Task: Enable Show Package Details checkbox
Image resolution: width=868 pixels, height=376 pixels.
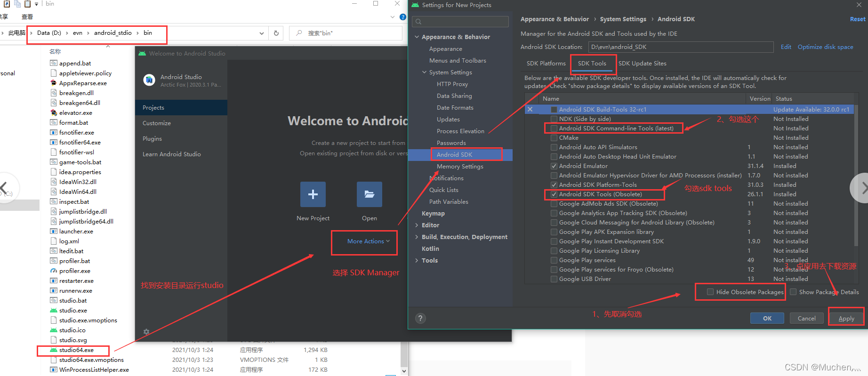Action: [x=793, y=292]
